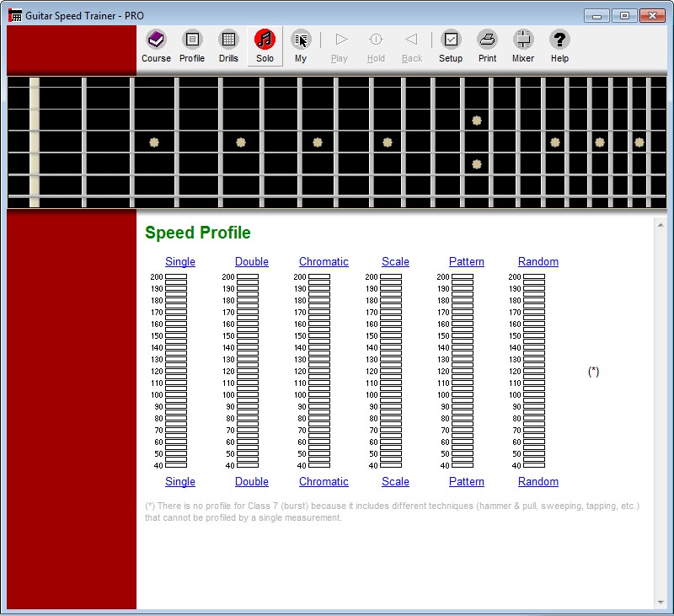Open the top Random profile link
The image size is (674, 616).
tap(538, 261)
